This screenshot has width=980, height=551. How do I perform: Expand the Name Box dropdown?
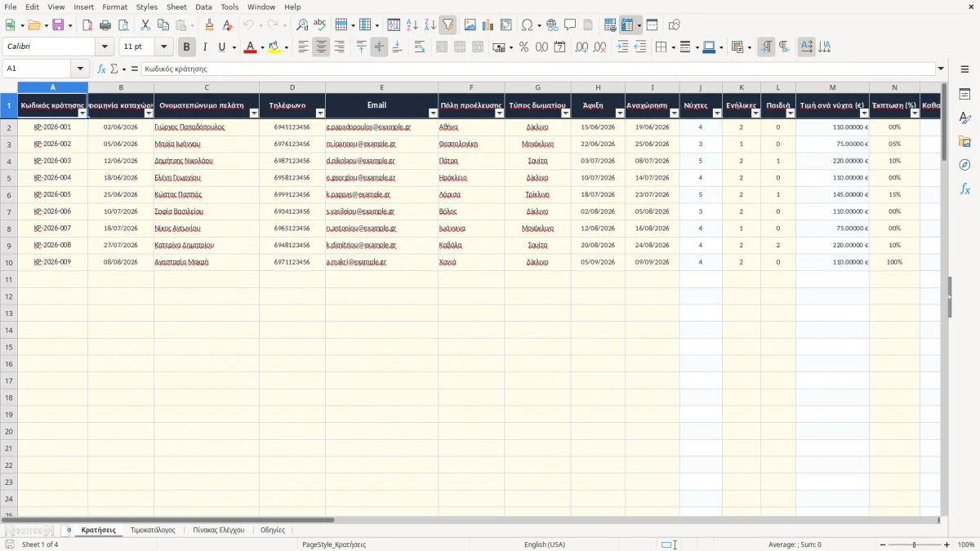click(80, 69)
